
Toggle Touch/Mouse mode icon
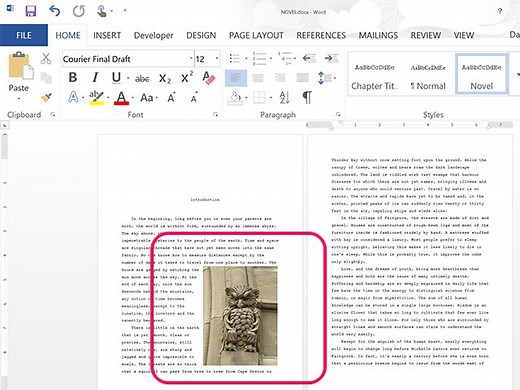102,11
